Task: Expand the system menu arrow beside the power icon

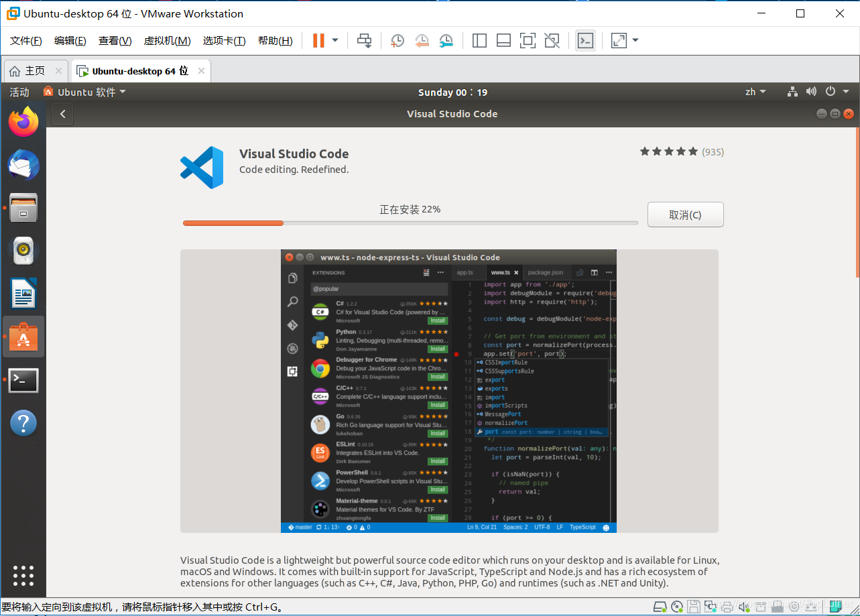Action: coord(845,92)
